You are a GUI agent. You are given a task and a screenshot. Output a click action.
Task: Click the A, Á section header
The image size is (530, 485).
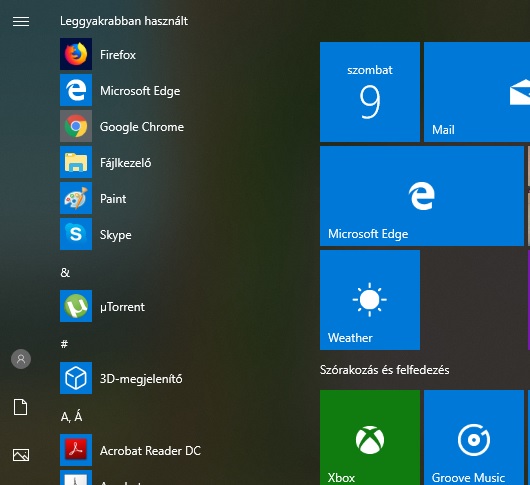point(71,416)
